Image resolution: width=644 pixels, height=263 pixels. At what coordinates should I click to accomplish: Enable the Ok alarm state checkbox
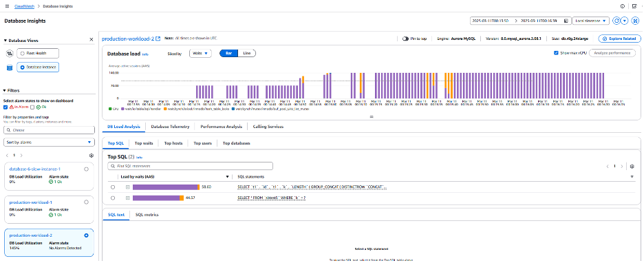(x=32, y=107)
